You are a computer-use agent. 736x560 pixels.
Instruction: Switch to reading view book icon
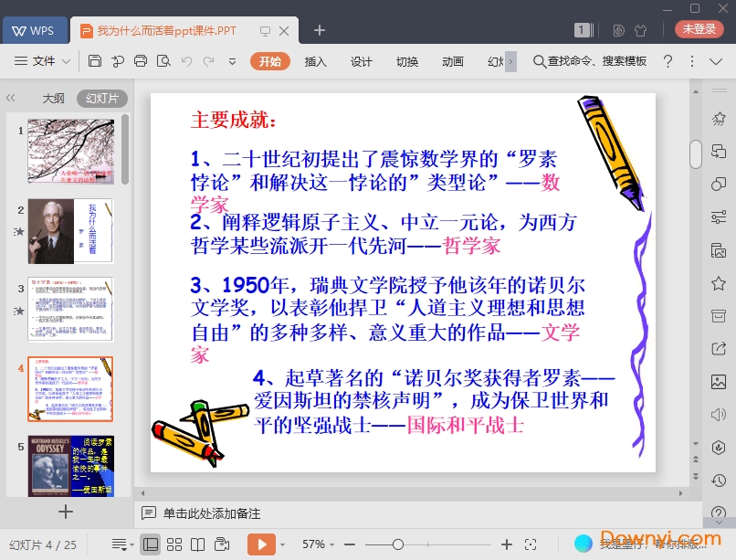(x=198, y=544)
